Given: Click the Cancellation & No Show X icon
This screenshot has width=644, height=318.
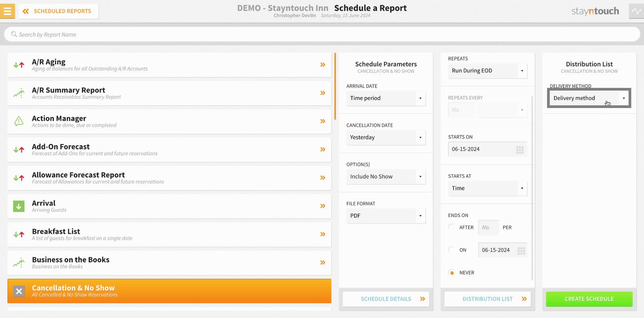Looking at the screenshot, I should [x=19, y=291].
